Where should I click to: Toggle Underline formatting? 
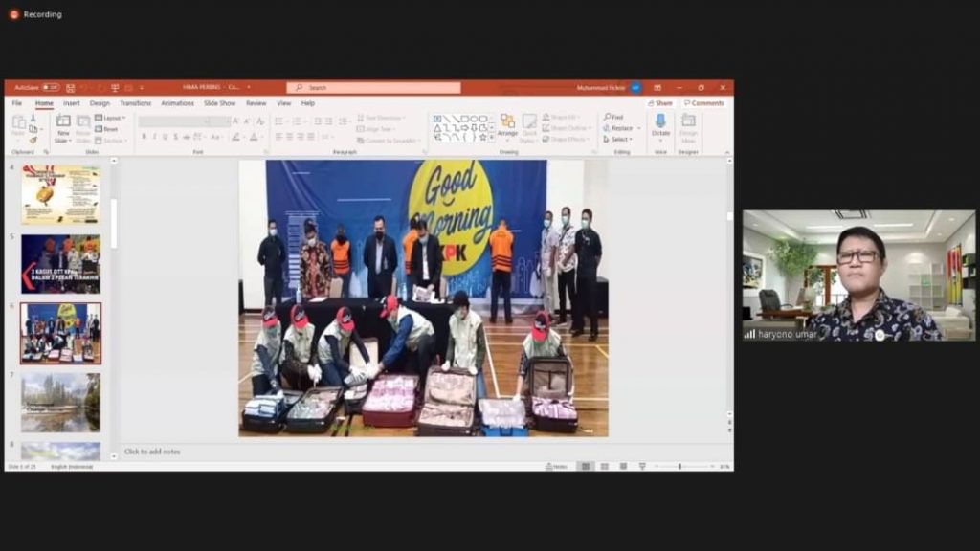165,137
